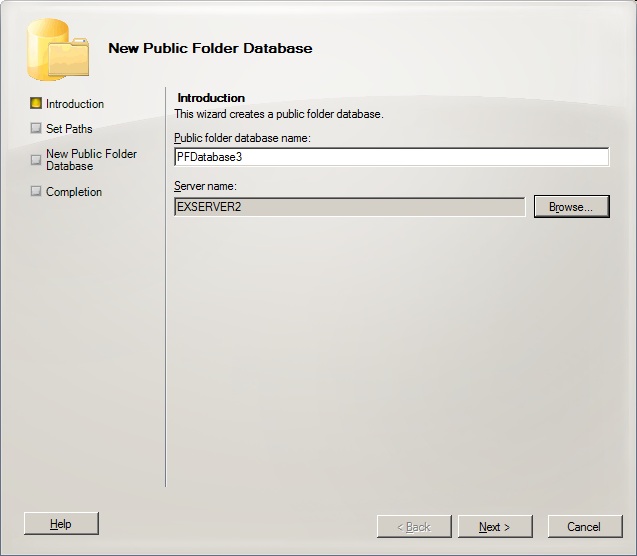637x556 pixels.
Task: Cancel the public folder database wizard
Action: point(584,527)
